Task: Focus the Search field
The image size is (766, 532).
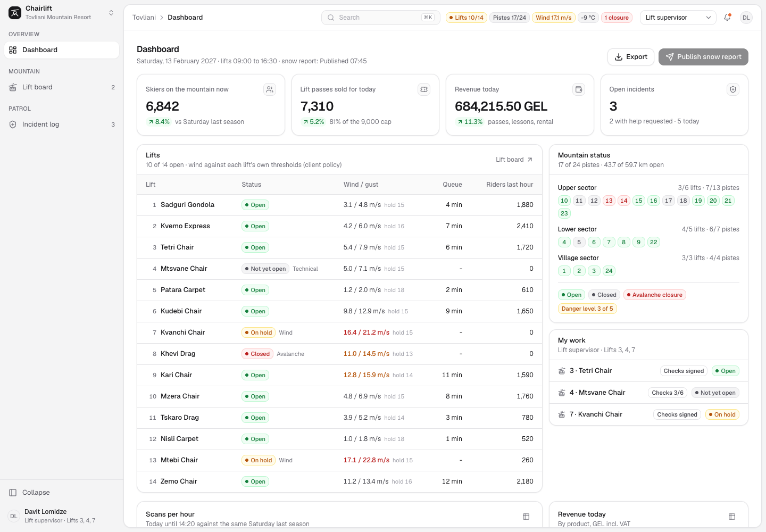Action: click(380, 18)
